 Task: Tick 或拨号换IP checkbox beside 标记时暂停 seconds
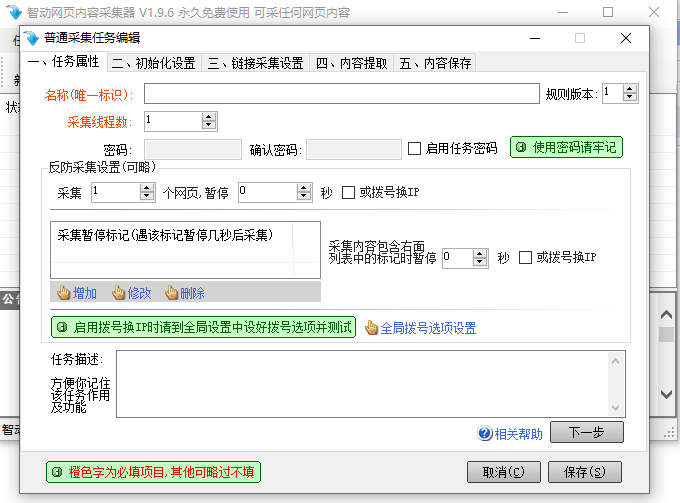click(x=525, y=258)
